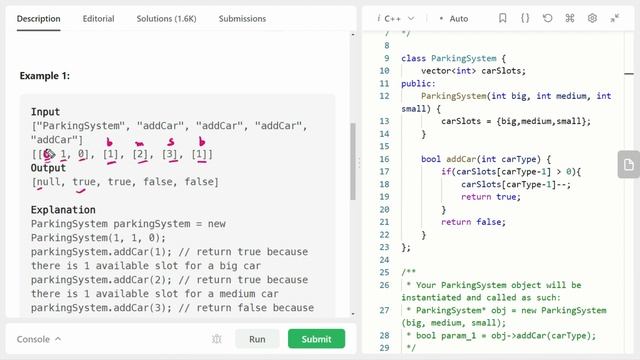Run the code
This screenshot has width=640, height=360.
coord(257,339)
